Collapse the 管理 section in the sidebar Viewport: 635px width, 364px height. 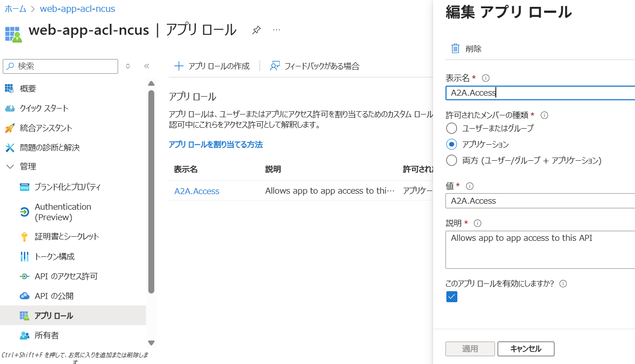pos(10,167)
